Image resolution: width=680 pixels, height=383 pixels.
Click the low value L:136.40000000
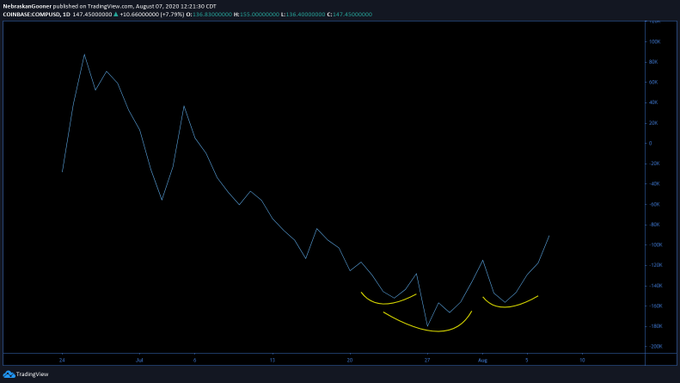[x=303, y=14]
